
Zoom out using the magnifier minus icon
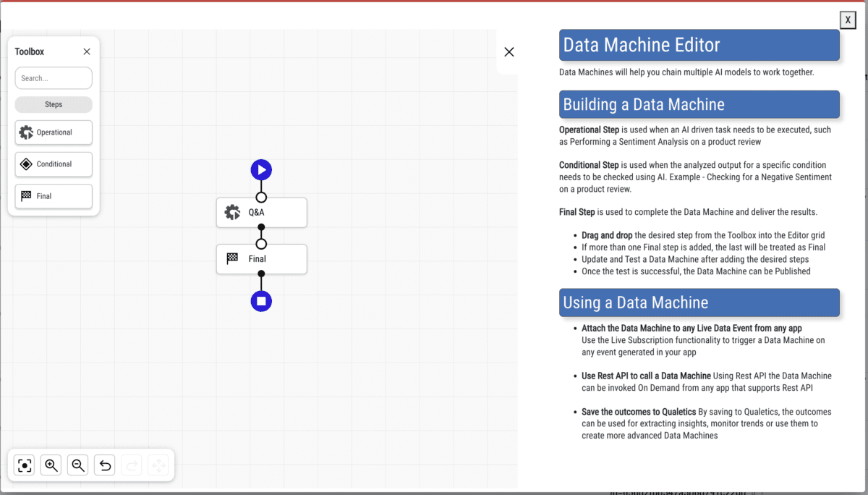[x=77, y=465]
